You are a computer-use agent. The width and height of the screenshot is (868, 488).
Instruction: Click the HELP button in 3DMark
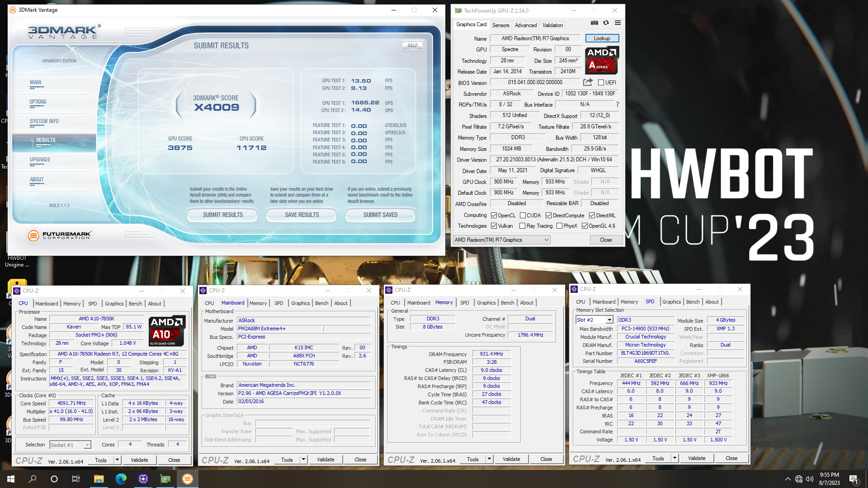pos(412,45)
